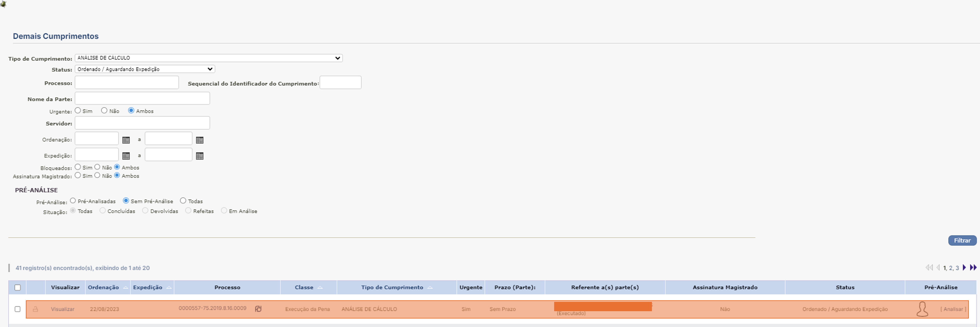This screenshot has height=327, width=980.
Task: Open Visualizar link in first row
Action: pyautogui.click(x=63, y=309)
